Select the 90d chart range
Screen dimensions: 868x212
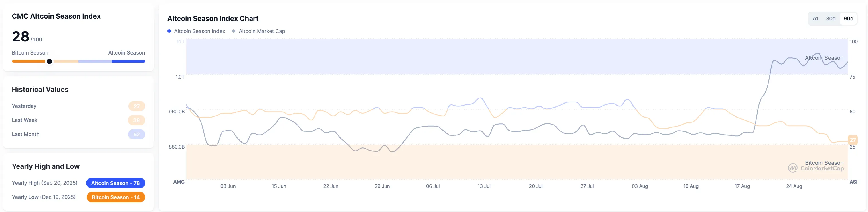pos(848,19)
